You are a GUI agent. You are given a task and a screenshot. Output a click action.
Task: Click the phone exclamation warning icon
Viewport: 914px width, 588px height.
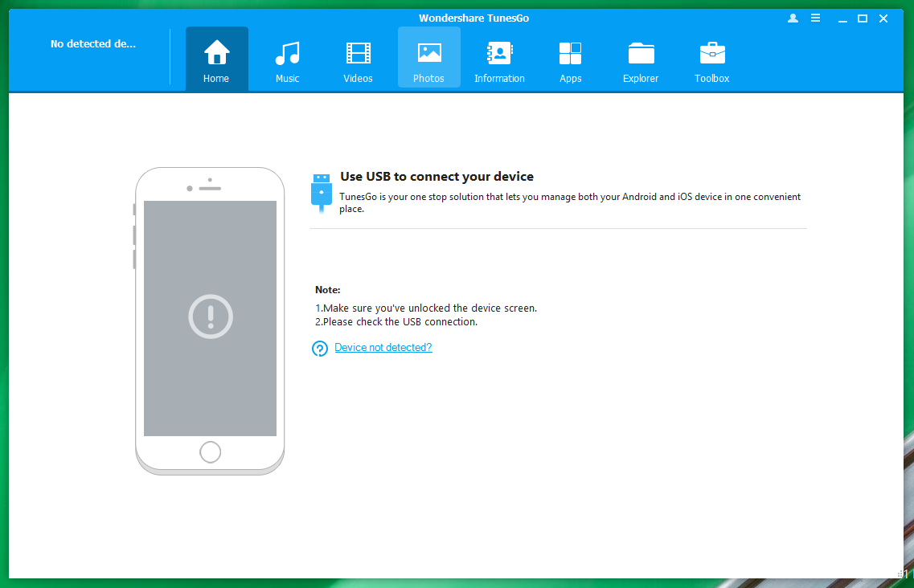(x=211, y=316)
